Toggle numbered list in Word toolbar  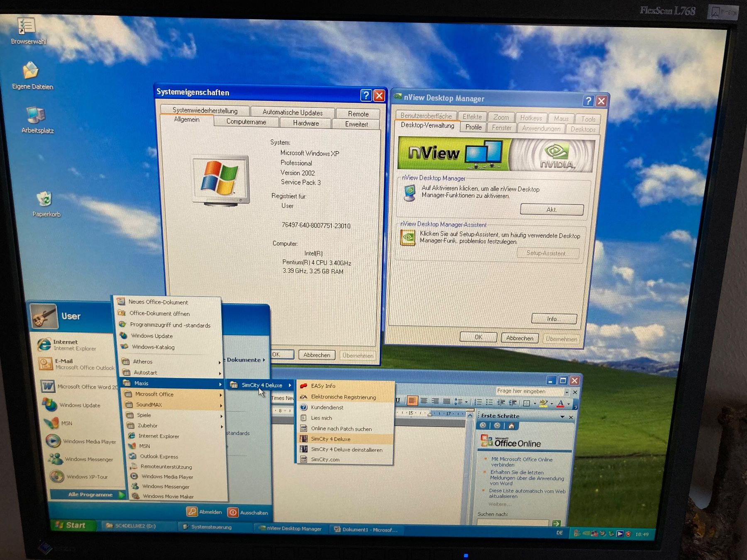478,402
